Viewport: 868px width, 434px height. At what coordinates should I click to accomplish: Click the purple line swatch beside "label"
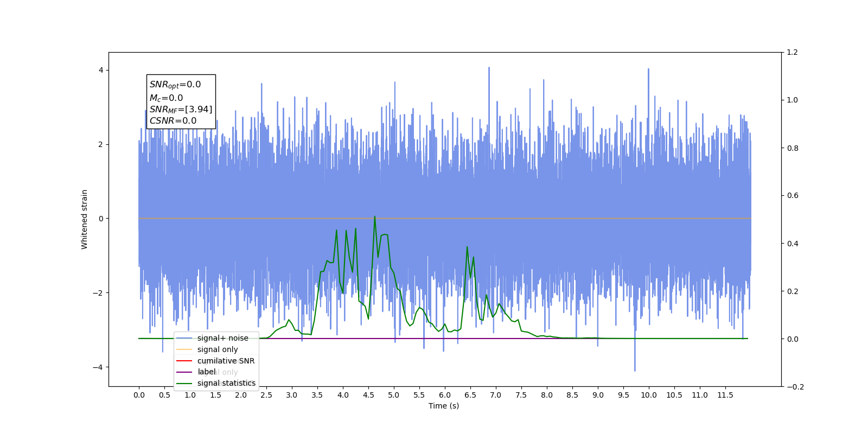point(184,372)
